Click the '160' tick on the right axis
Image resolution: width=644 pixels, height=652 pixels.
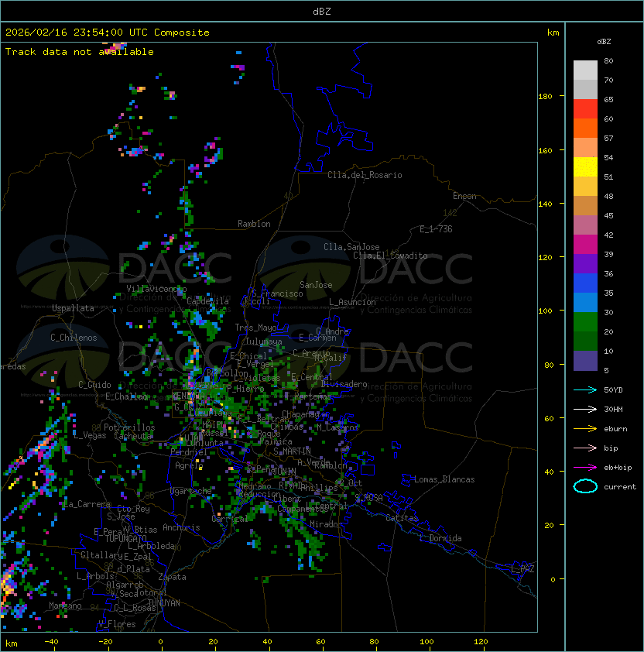coord(545,150)
